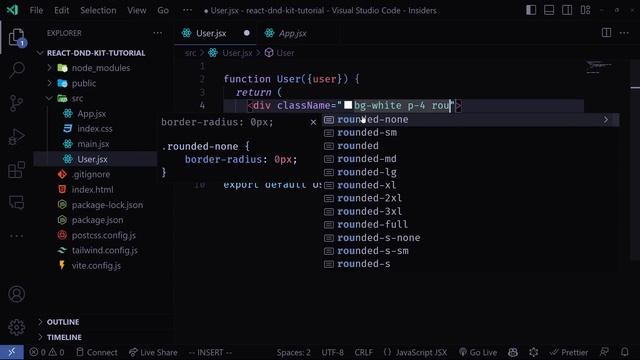Open the Accounts icon
The width and height of the screenshot is (640, 360).
click(x=16, y=294)
